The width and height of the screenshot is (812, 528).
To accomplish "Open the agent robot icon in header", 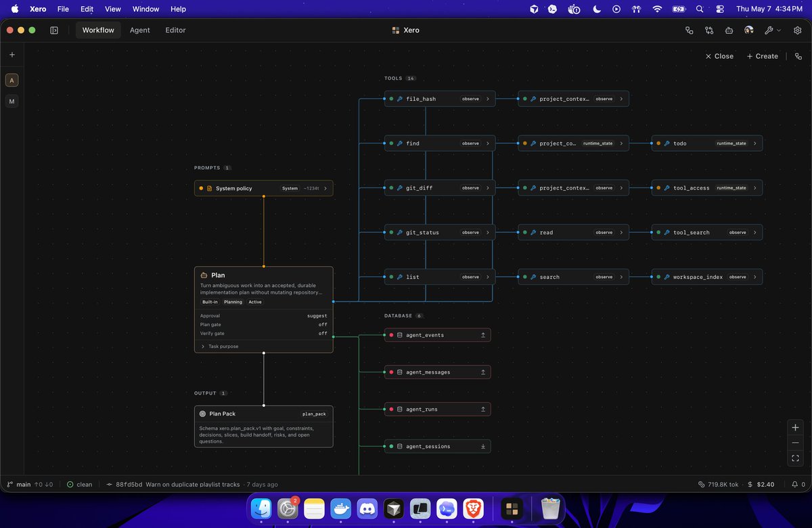I will click(x=729, y=30).
